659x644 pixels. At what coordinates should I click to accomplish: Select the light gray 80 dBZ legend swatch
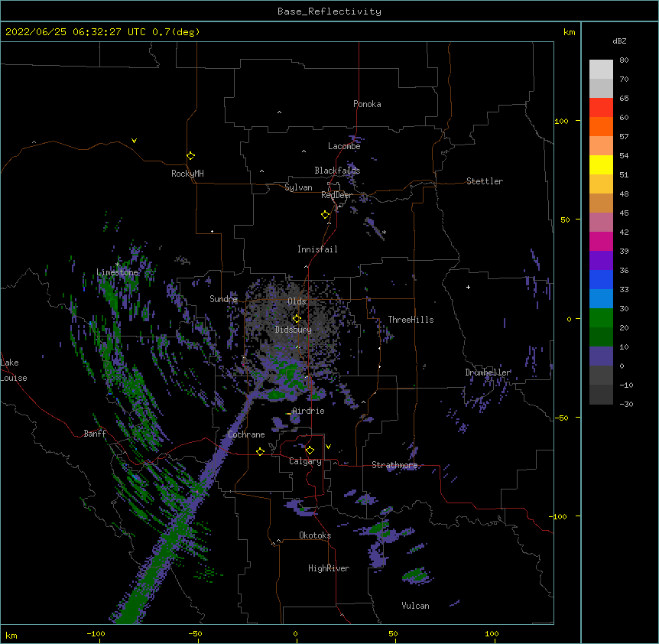click(x=601, y=70)
